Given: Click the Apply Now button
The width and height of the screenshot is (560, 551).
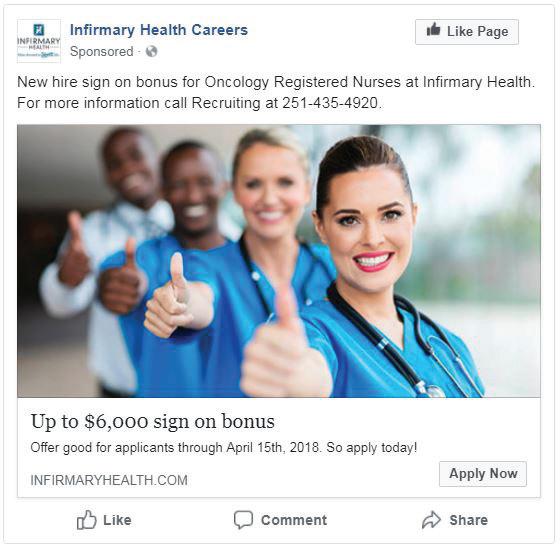Looking at the screenshot, I should coord(483,474).
